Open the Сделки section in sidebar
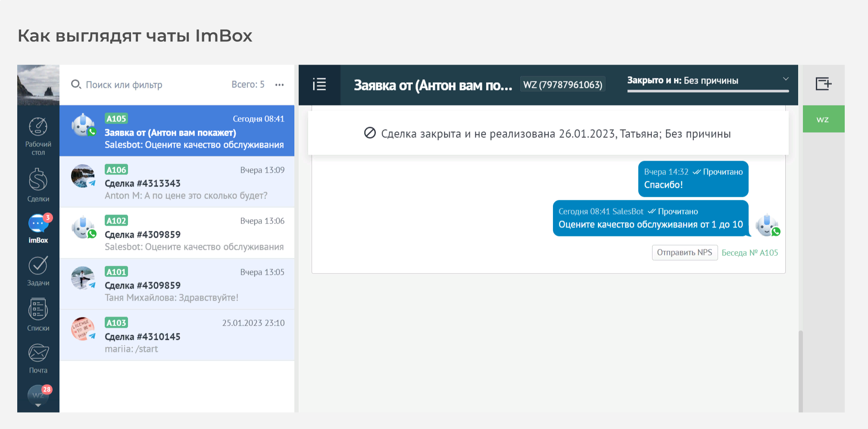The width and height of the screenshot is (868, 429). [38, 180]
